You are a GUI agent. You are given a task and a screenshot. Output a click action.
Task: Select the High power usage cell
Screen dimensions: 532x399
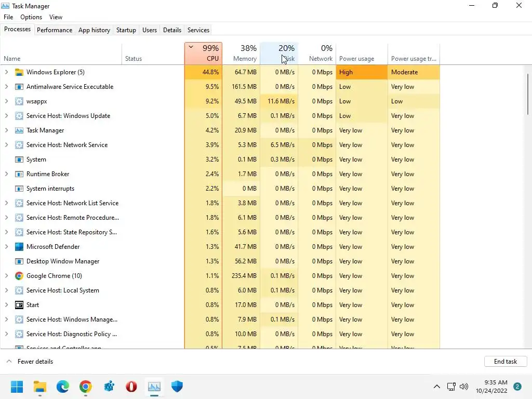362,72
